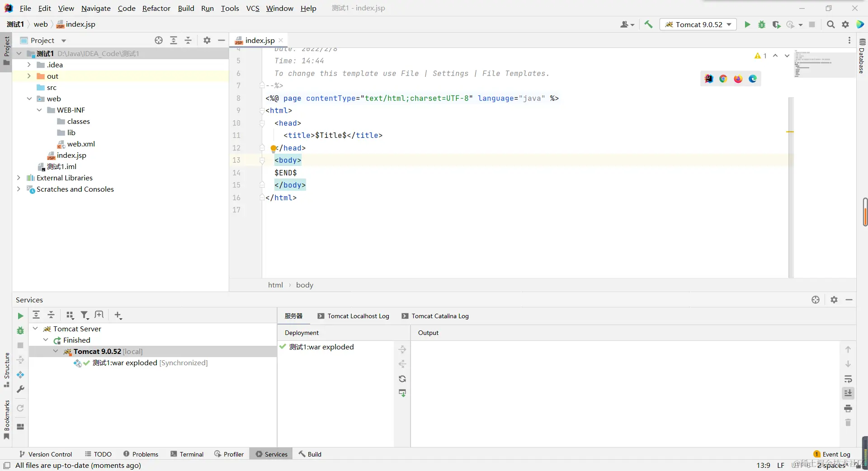Stop the running configuration with square icon
This screenshot has width=868, height=471.
(812, 24)
